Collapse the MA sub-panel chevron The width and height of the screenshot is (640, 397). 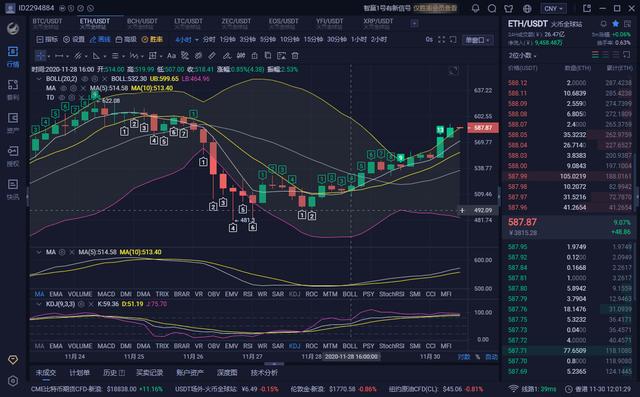tap(39, 252)
